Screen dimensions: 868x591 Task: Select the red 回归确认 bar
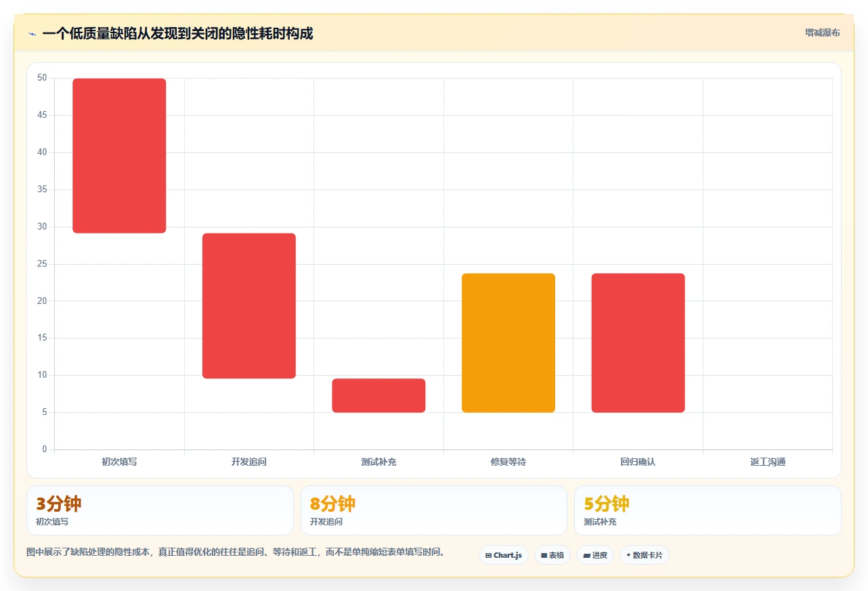coord(638,343)
